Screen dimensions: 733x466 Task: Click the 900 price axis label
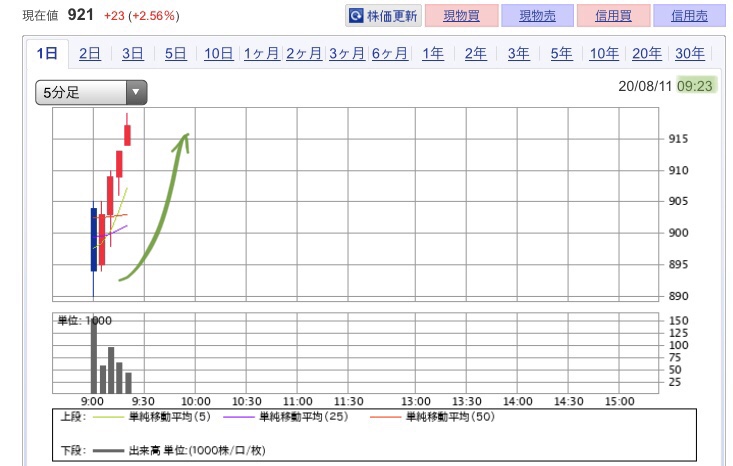[x=678, y=233]
